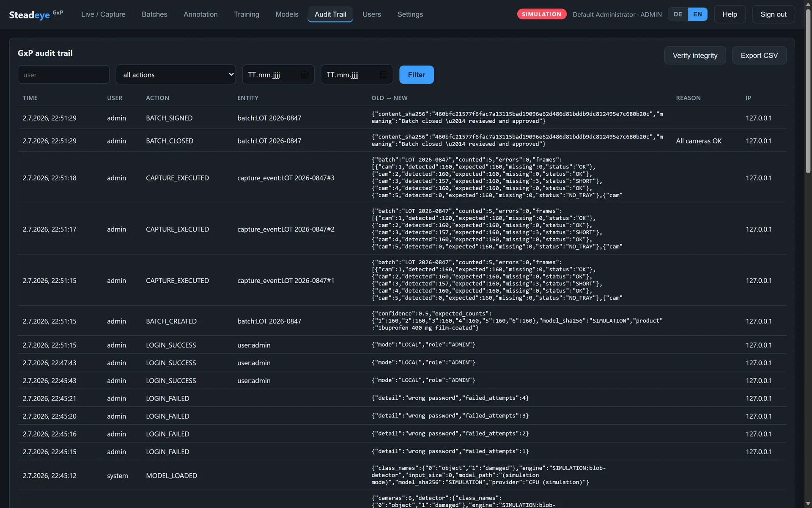Switch to the Training tab
The image size is (812, 508).
tap(247, 14)
